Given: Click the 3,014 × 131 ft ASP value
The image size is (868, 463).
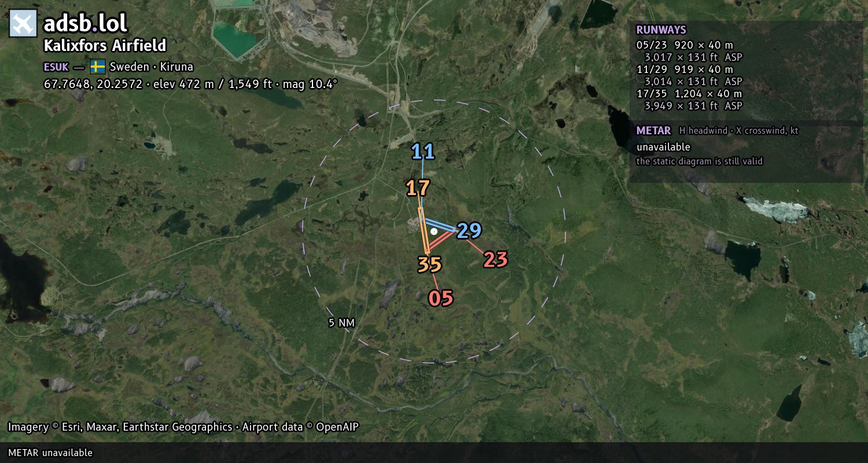Looking at the screenshot, I should (693, 82).
